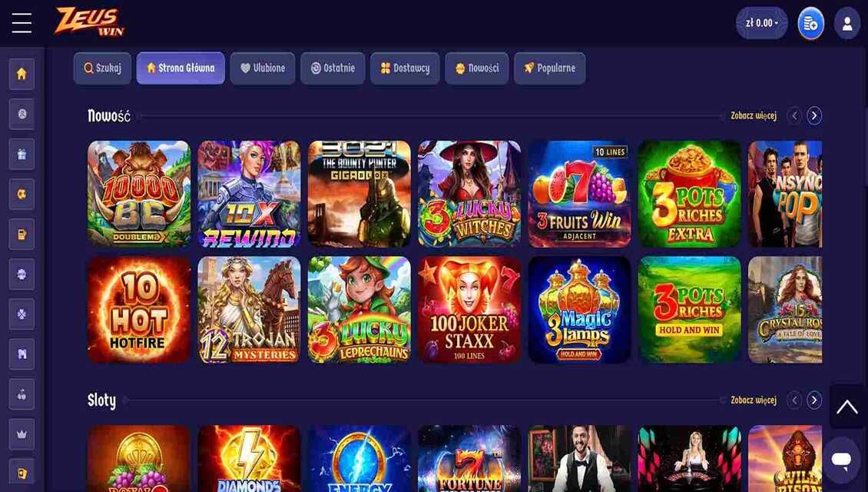Click the blue deposit coins icon
The height and width of the screenshot is (492, 868).
pos(810,23)
